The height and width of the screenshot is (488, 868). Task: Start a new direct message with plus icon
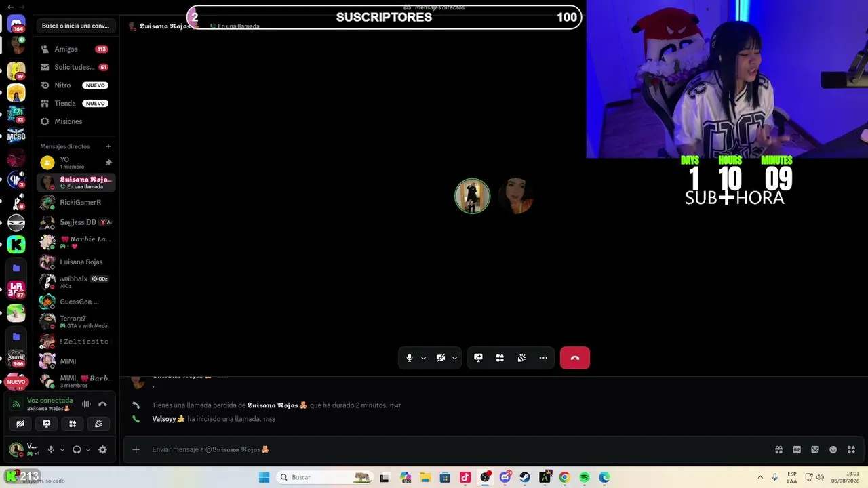click(108, 146)
